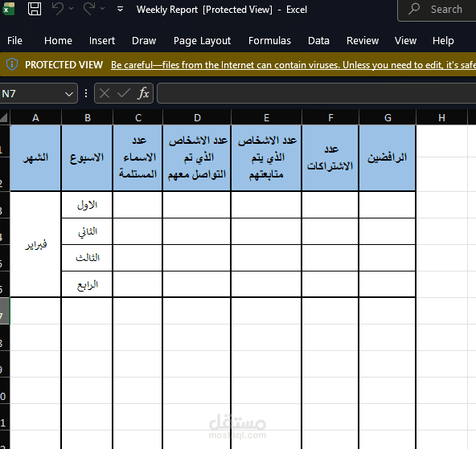The image size is (476, 449).
Task: Select column A header
Action: [35, 117]
